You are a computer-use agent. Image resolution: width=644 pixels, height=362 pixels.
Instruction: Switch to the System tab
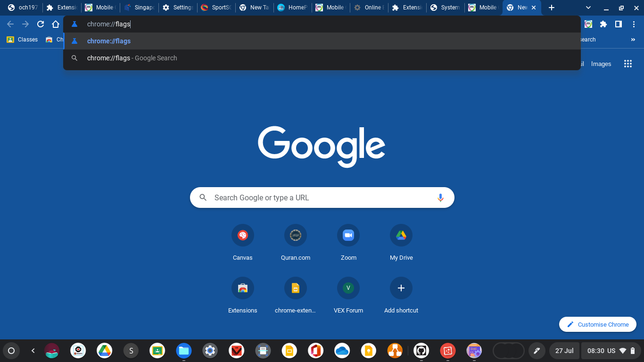(446, 8)
